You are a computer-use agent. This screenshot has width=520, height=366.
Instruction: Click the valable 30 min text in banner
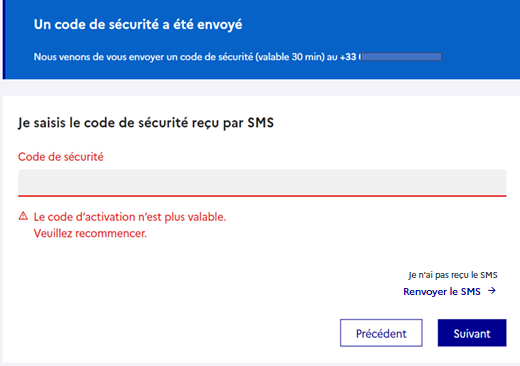coord(290,57)
